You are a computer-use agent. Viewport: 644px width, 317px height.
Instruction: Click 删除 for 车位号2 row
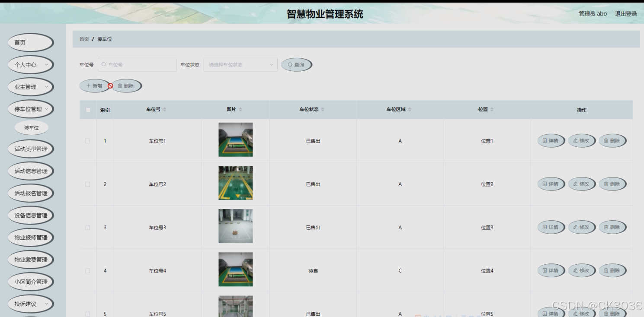(612, 184)
